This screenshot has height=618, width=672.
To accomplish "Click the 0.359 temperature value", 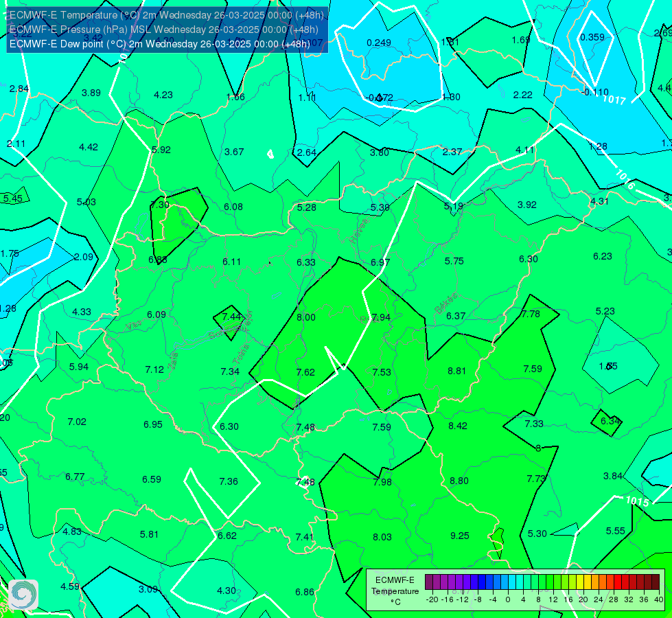I will [x=592, y=37].
